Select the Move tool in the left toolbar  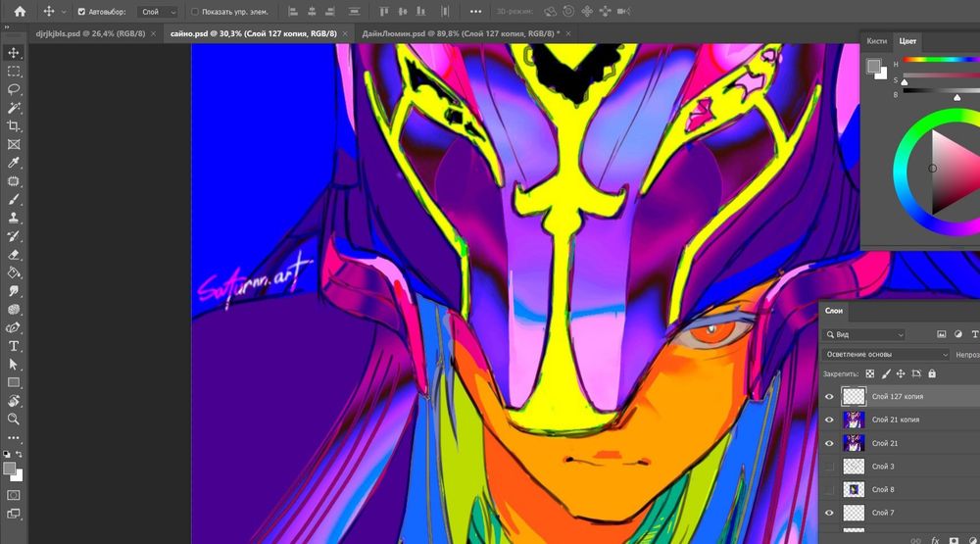pyautogui.click(x=14, y=53)
